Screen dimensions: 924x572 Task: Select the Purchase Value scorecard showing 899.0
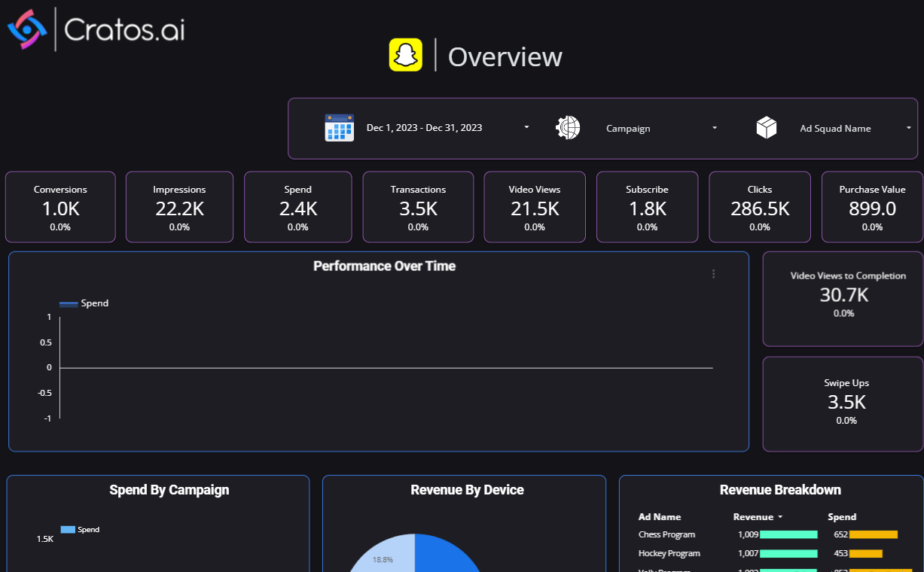[872, 207]
